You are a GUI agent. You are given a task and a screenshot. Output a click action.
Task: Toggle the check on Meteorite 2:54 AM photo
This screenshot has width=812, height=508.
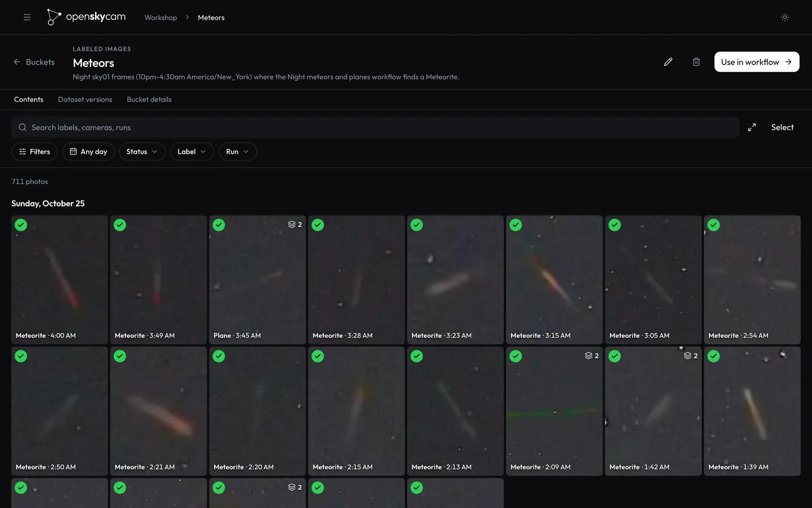(x=714, y=225)
